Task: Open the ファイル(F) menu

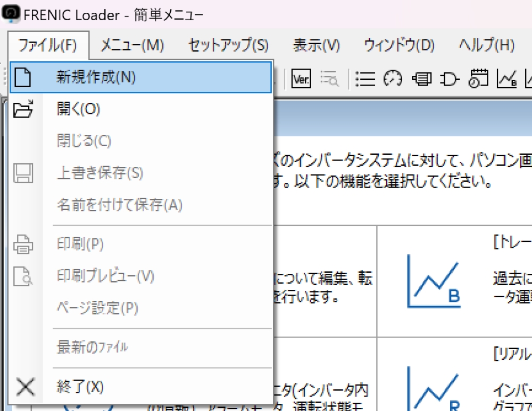Action: click(48, 45)
